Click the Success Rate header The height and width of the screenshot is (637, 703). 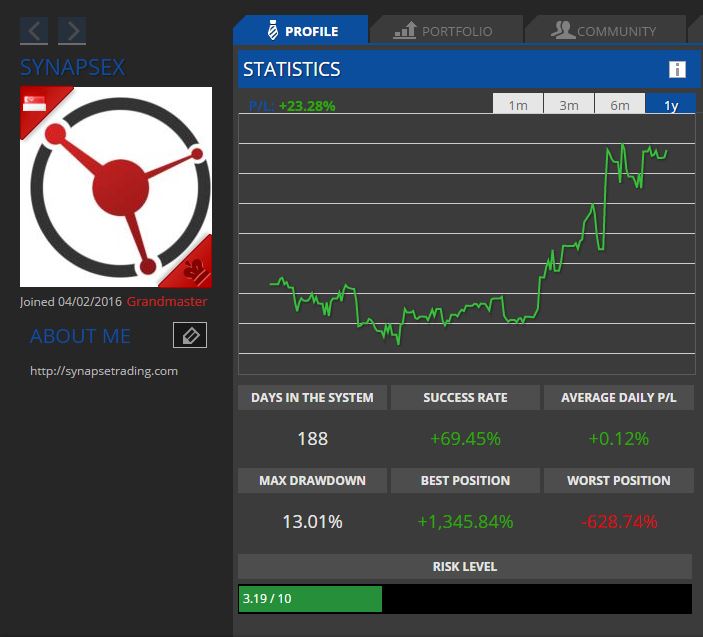point(465,397)
